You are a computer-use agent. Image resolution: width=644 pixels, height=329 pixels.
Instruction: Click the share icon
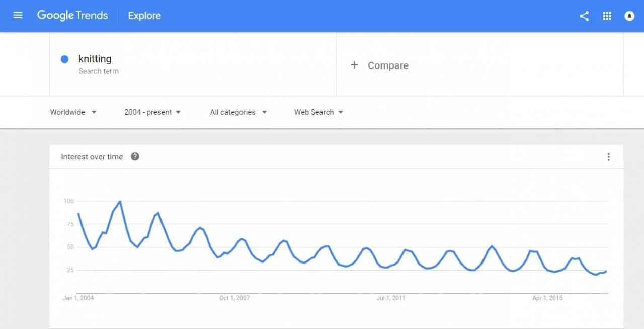[x=584, y=16]
